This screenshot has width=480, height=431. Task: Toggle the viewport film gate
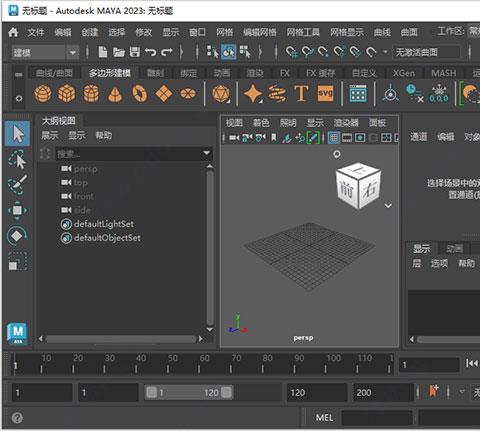click(347, 138)
